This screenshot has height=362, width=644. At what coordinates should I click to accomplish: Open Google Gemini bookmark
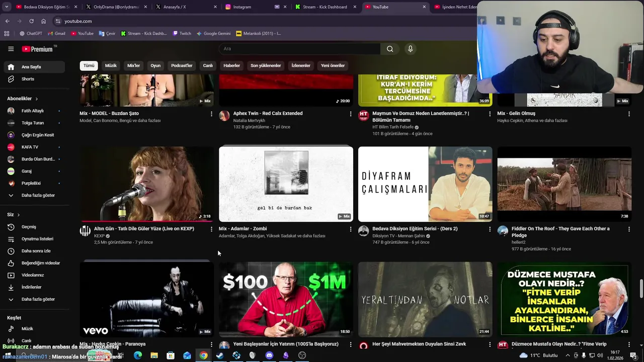click(x=213, y=34)
